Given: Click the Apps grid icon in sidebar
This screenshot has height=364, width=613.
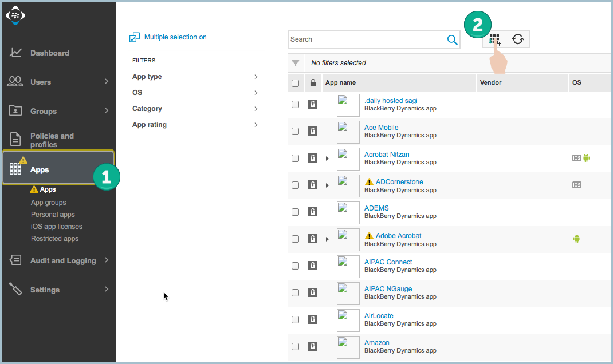Looking at the screenshot, I should click(x=15, y=169).
